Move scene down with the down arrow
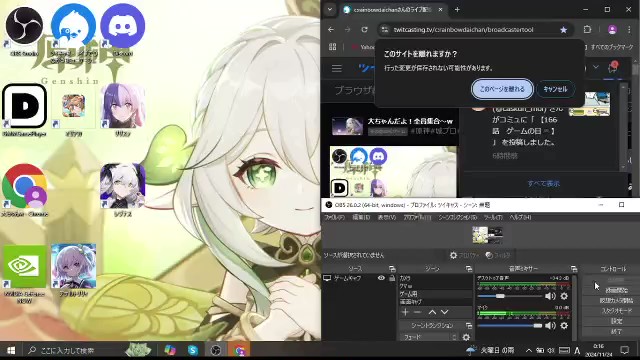Image resolution: width=640 pixels, height=360 pixels. [444, 312]
